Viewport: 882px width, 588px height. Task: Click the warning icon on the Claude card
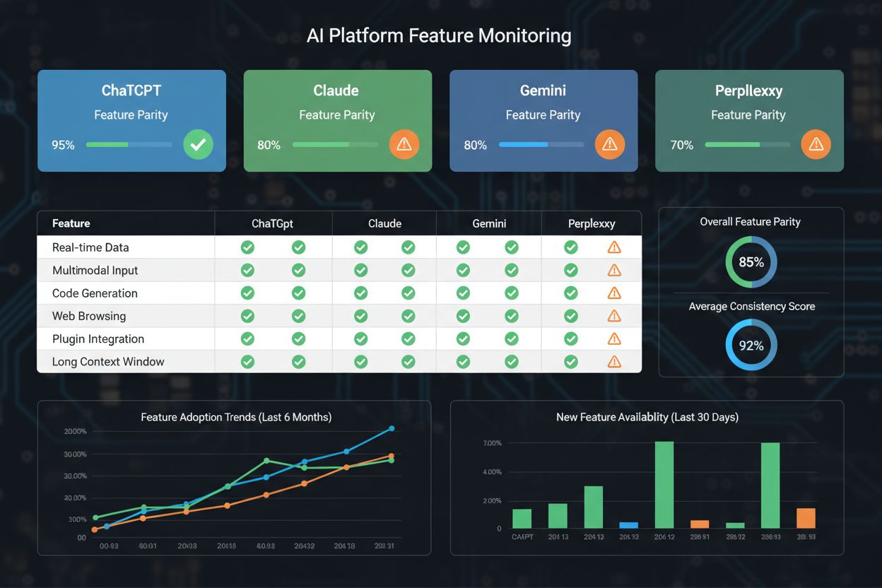point(404,145)
